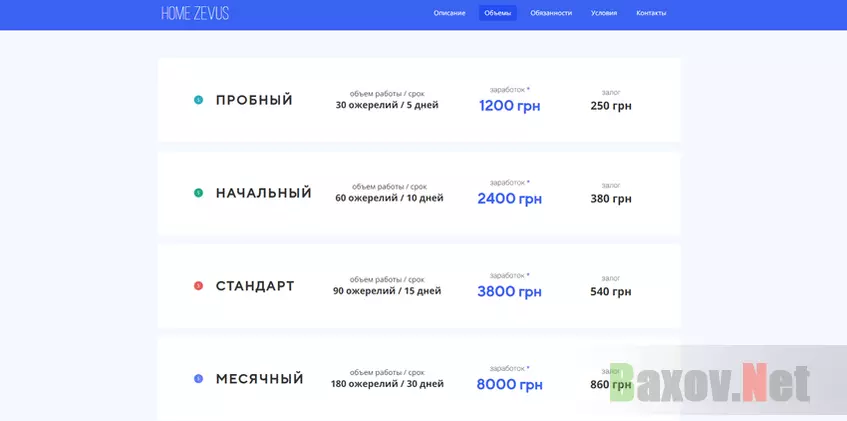
Task: Click the text 180 ожерелий / 30 дней
Action: click(387, 384)
